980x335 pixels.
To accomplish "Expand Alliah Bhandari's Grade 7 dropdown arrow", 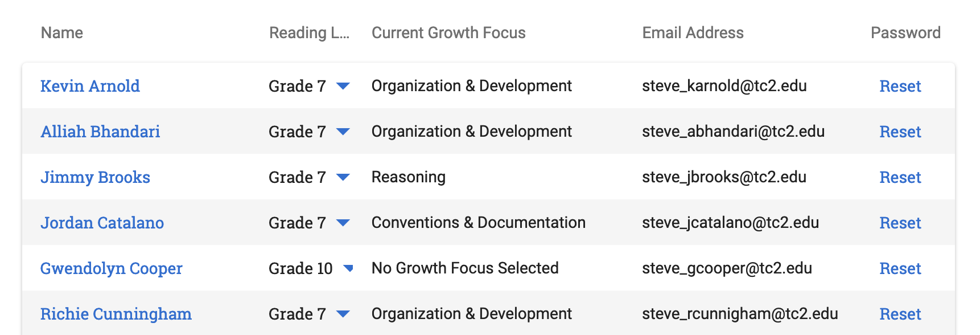I will [x=343, y=132].
